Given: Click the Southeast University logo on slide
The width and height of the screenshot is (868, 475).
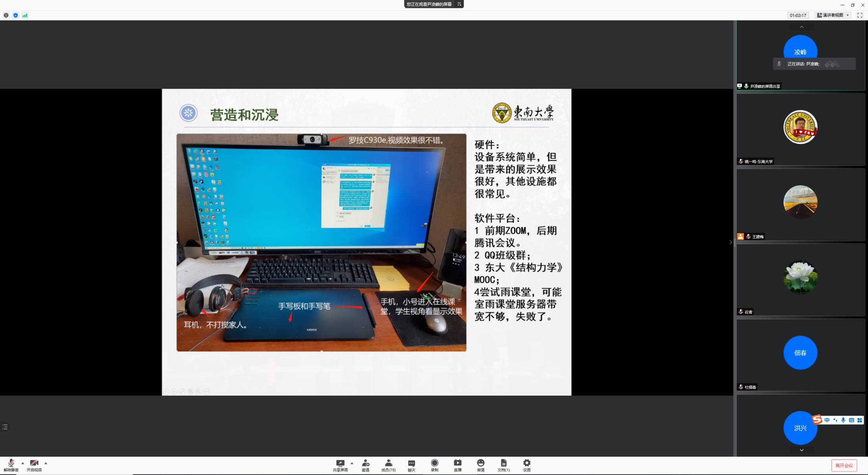Looking at the screenshot, I should (523, 113).
